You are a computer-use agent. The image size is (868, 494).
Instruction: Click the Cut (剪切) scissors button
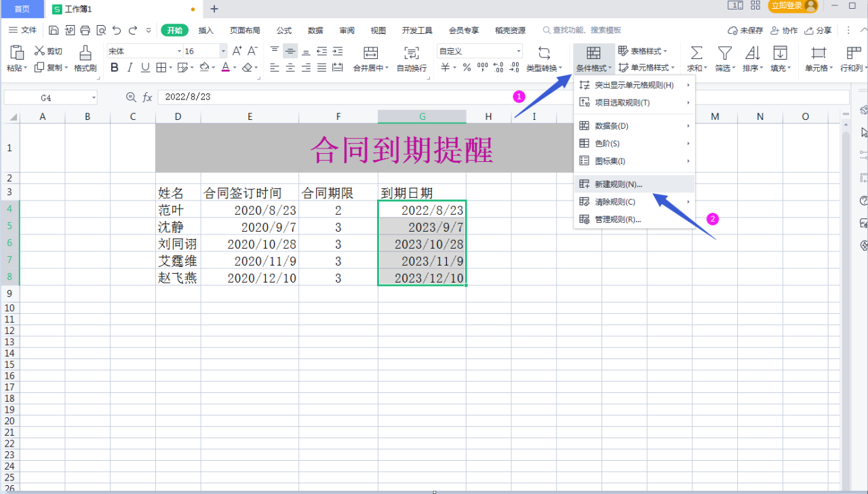tap(49, 51)
